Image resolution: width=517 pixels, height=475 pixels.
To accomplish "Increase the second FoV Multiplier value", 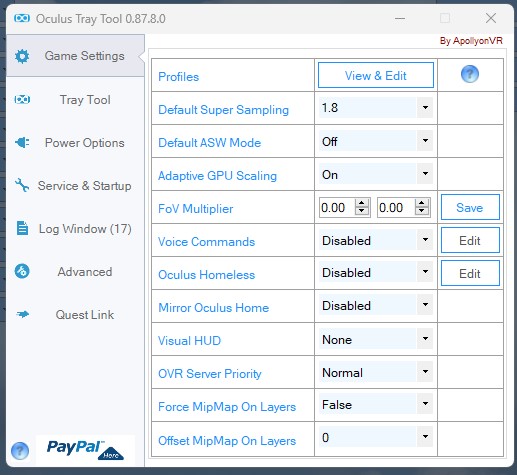I will click(422, 203).
